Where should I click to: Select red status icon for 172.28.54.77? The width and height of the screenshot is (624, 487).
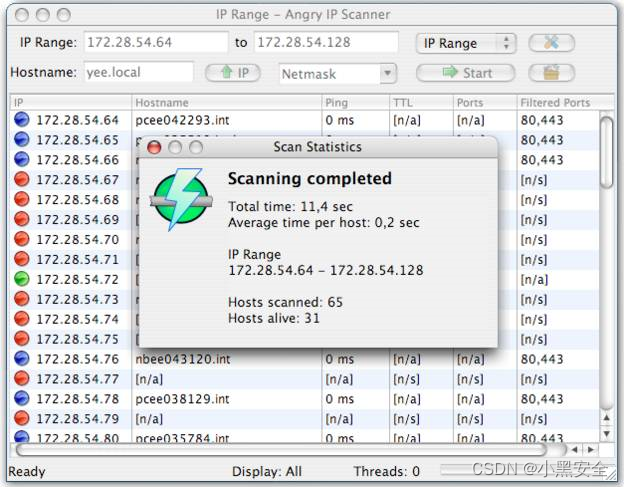click(x=21, y=378)
